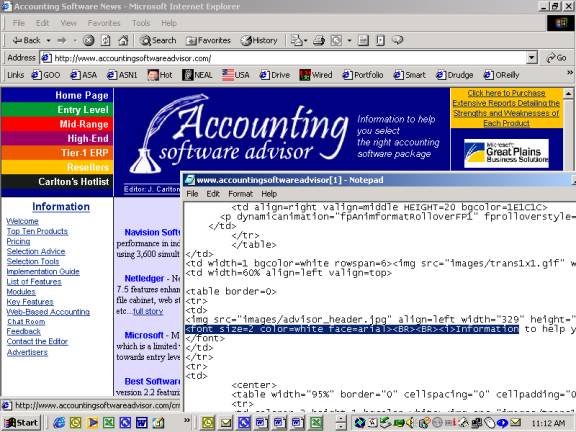Click the speech-bubble Discuss icon in IE toolbar
Screen dimensions: 576x432
pyautogui.click(x=397, y=40)
